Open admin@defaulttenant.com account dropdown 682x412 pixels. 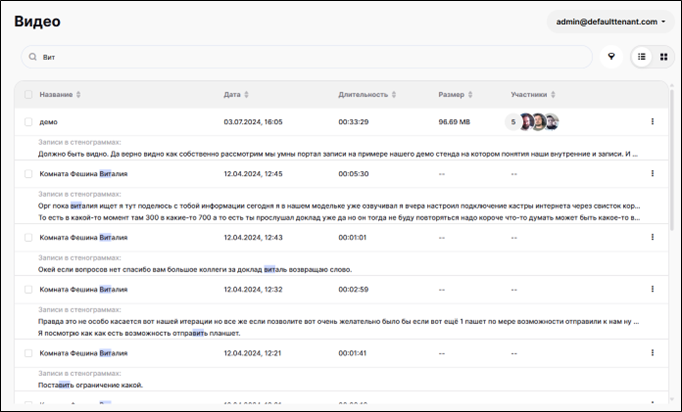pyautogui.click(x=609, y=21)
